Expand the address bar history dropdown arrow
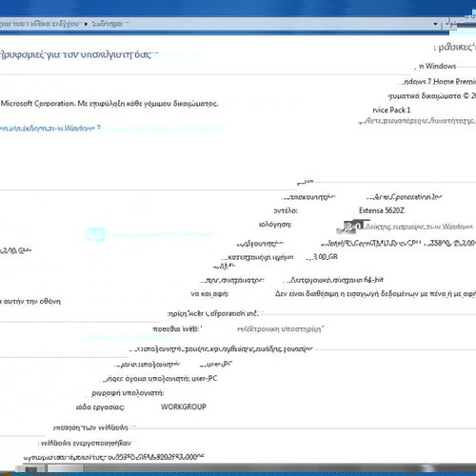This screenshot has height=476, width=476. coord(435,24)
